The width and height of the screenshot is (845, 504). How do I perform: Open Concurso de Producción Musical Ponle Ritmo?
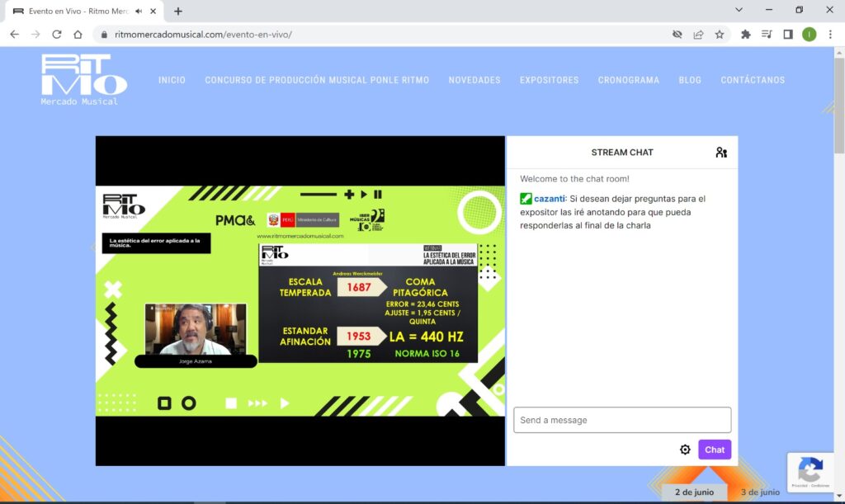[x=317, y=80]
